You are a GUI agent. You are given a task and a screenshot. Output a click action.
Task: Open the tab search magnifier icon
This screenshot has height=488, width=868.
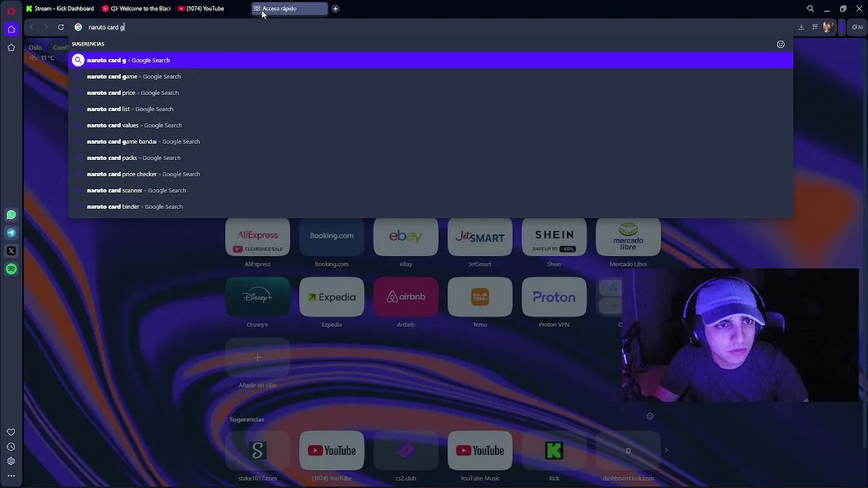point(810,9)
